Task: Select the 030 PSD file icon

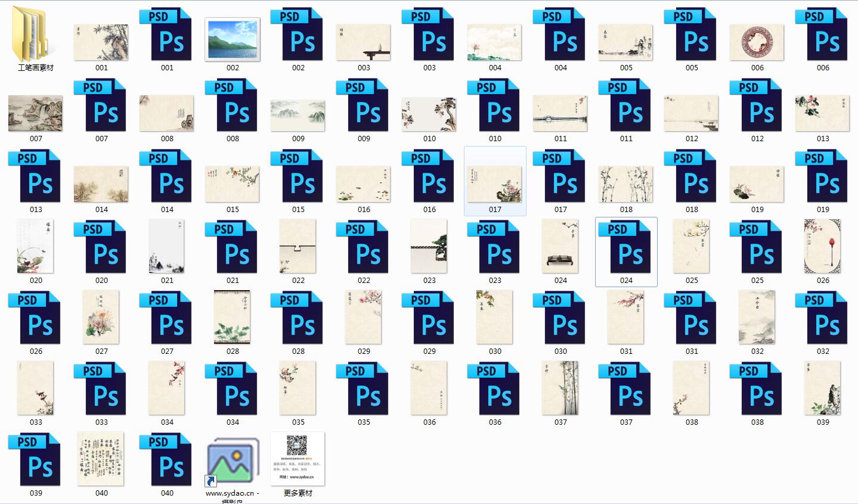Action: (560, 318)
